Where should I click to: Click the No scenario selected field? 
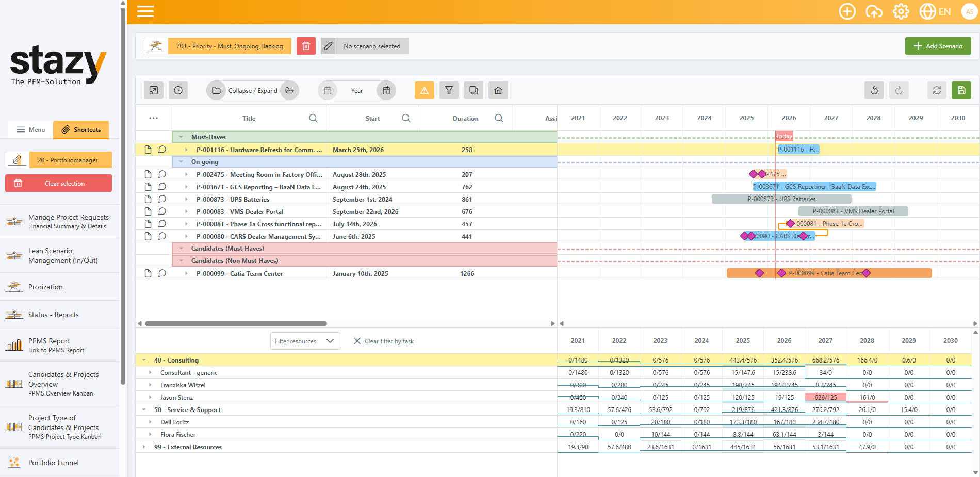pos(372,46)
